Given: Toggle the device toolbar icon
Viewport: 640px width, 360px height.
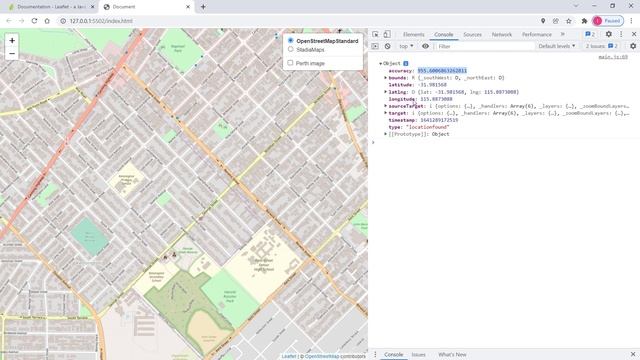Looking at the screenshot, I should click(387, 35).
